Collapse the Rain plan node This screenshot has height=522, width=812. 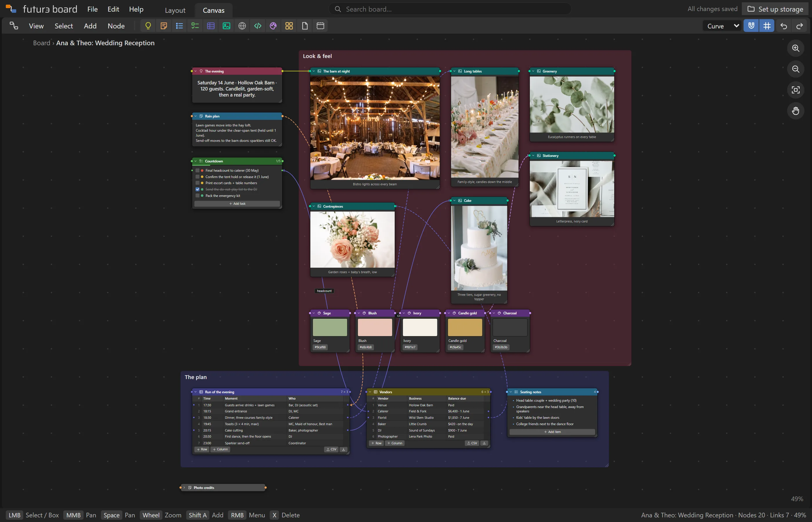coord(195,116)
